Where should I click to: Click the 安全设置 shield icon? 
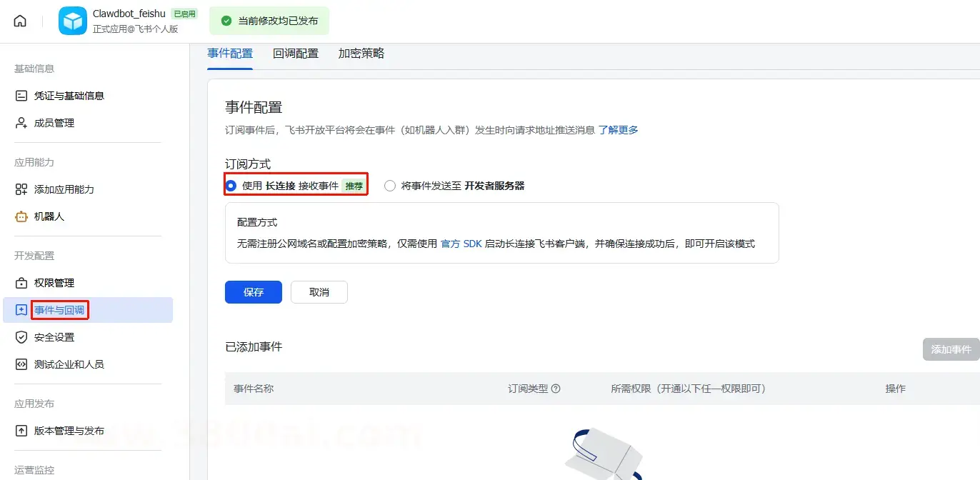pyautogui.click(x=21, y=337)
